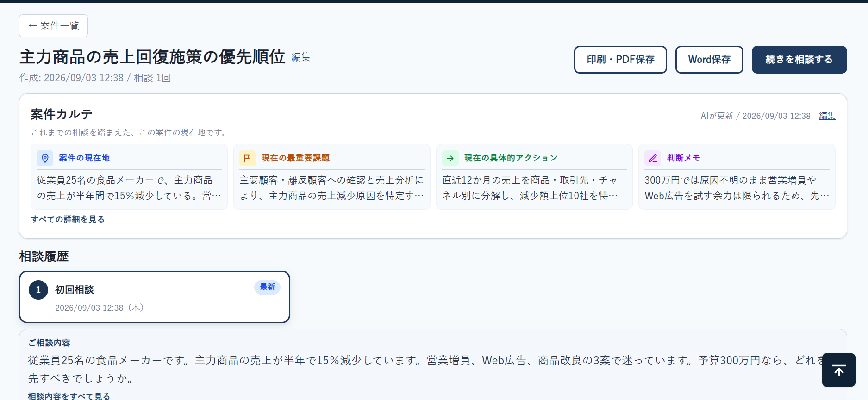Click the 現在の最重要課題 heading
The image size is (868, 400).
coord(295,158)
